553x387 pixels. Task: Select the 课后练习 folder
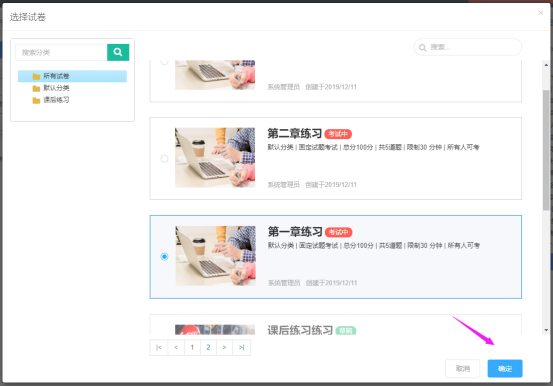tap(56, 100)
